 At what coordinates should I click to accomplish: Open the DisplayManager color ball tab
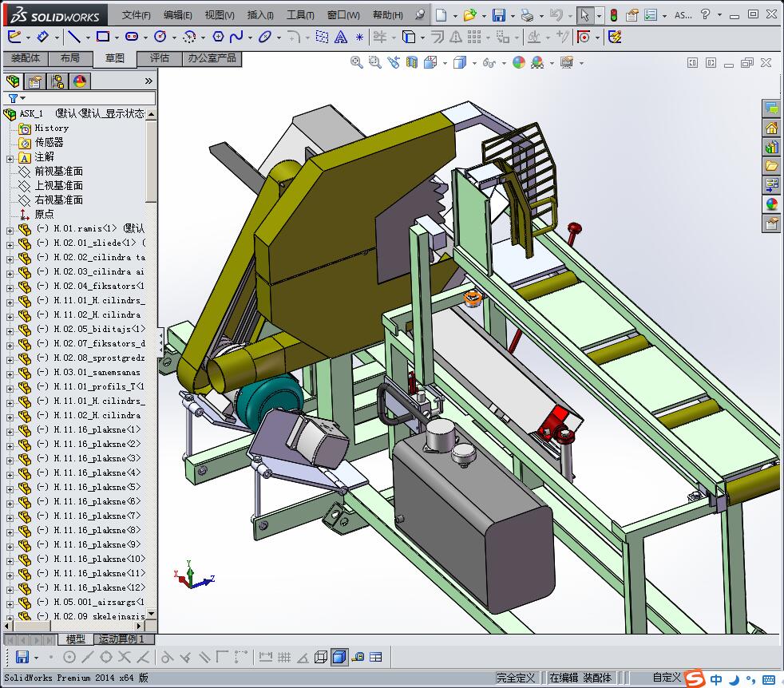click(x=80, y=81)
